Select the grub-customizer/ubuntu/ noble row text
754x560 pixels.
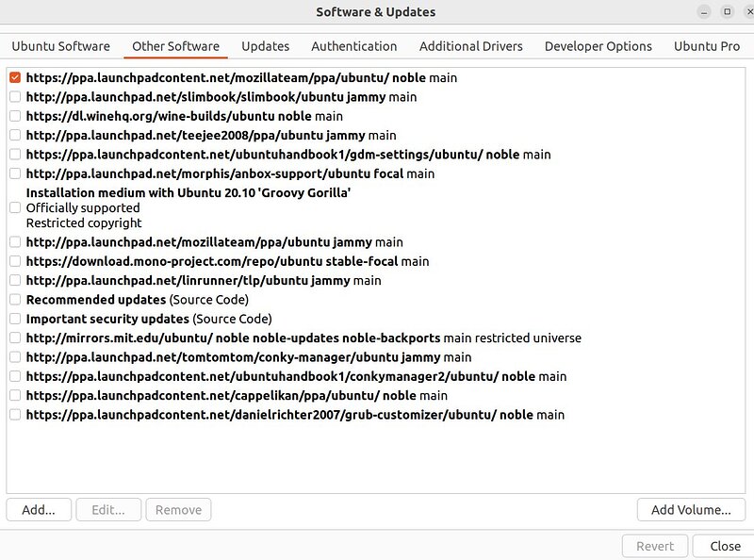295,415
